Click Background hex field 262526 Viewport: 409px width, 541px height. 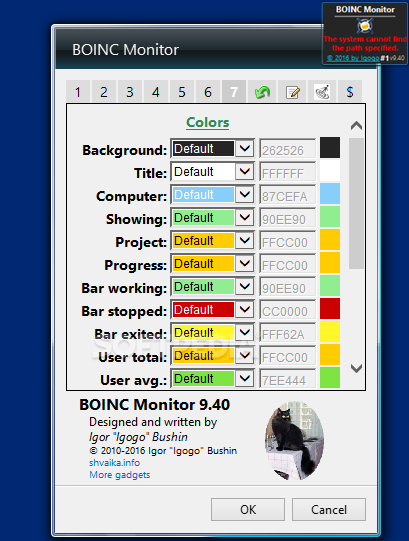[x=288, y=149]
